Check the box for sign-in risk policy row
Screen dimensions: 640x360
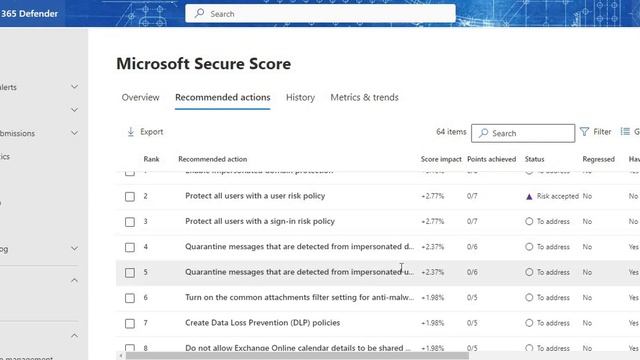pyautogui.click(x=130, y=222)
